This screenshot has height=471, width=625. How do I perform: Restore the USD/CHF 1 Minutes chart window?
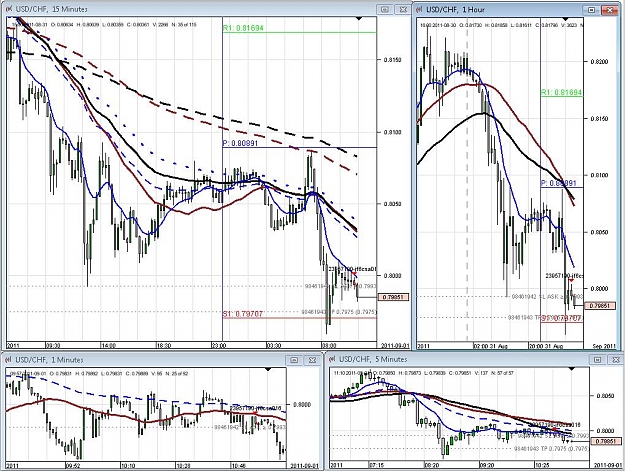pos(294,360)
